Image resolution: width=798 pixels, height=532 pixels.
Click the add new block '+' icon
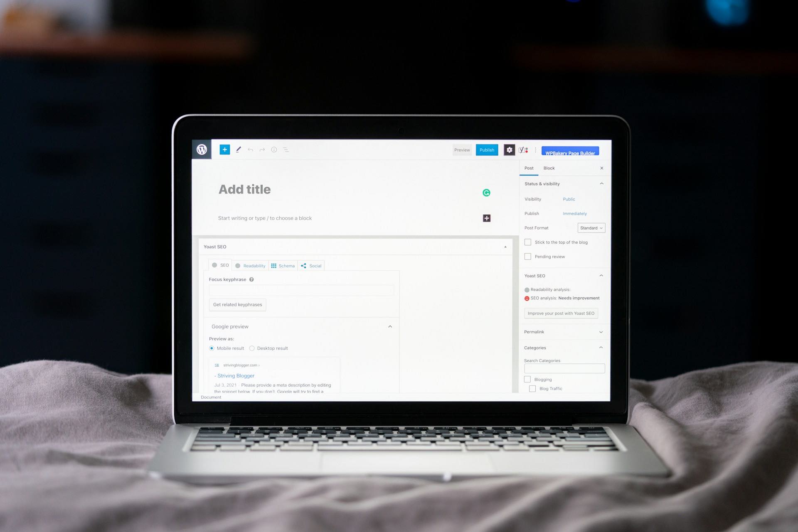(224, 149)
